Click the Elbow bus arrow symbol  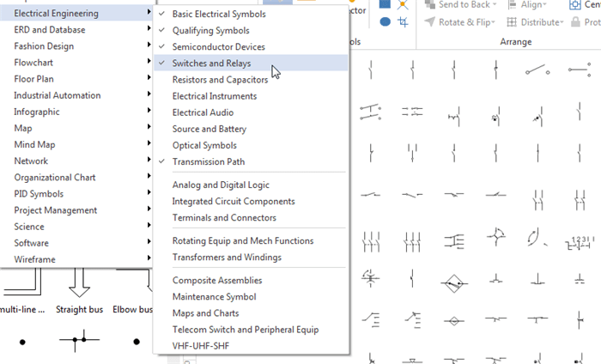tap(133, 282)
